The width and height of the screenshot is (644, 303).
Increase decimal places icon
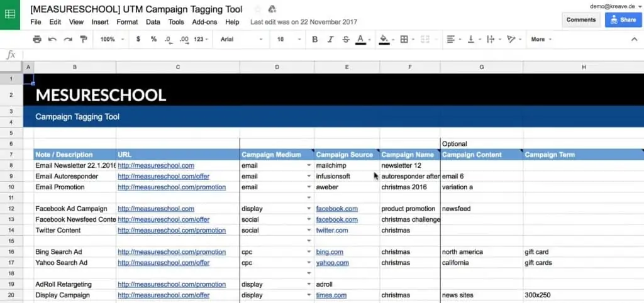(184, 40)
